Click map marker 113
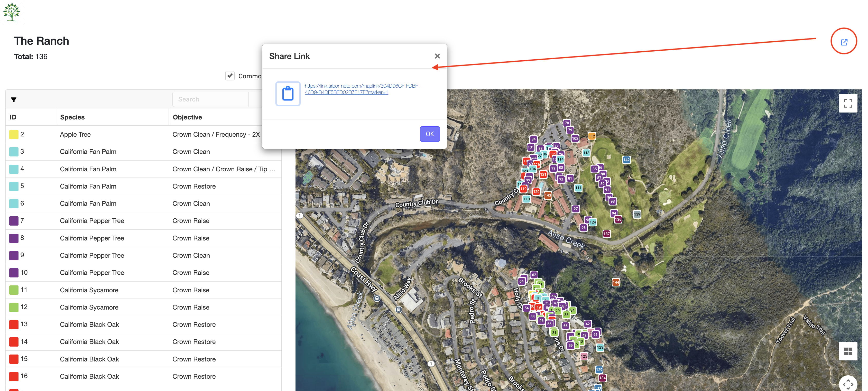The width and height of the screenshot is (868, 391). click(586, 153)
